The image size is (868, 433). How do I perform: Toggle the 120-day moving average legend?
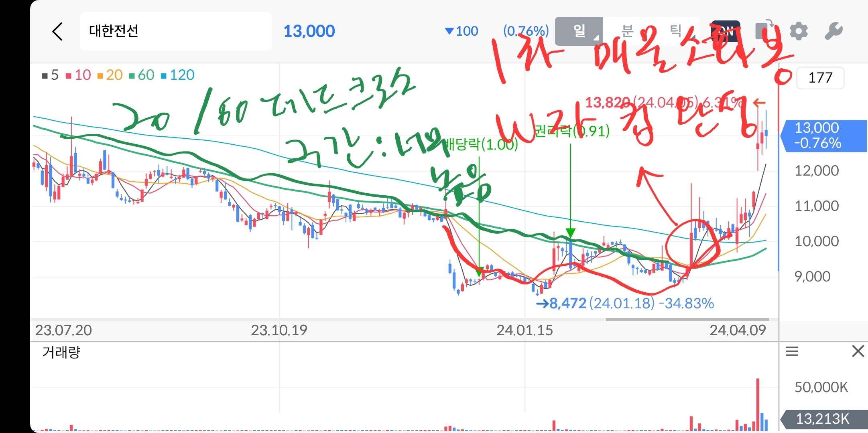coord(177,75)
